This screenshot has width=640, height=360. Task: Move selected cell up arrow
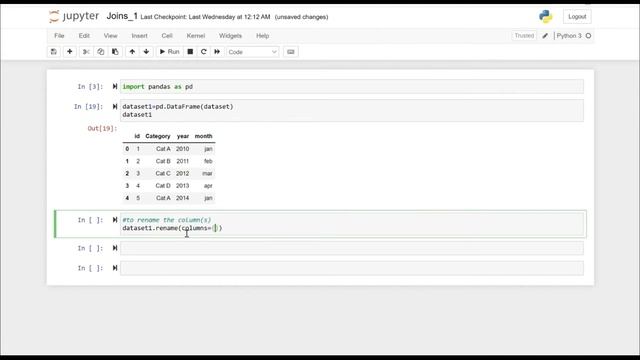click(132, 52)
